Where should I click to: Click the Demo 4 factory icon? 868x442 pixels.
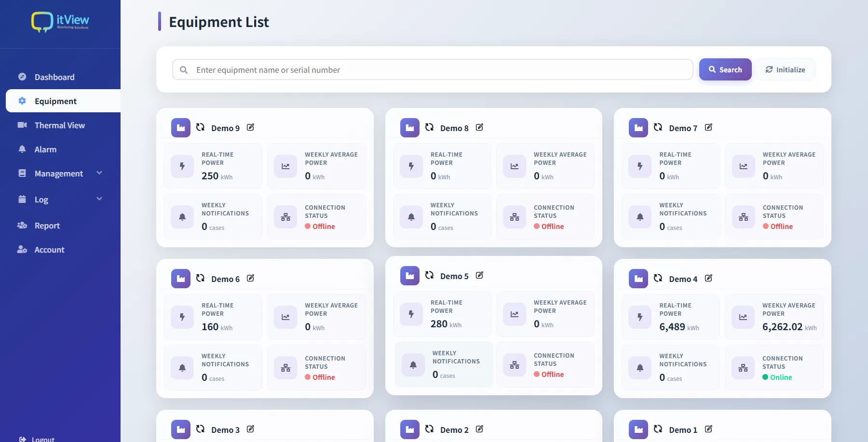pos(638,279)
